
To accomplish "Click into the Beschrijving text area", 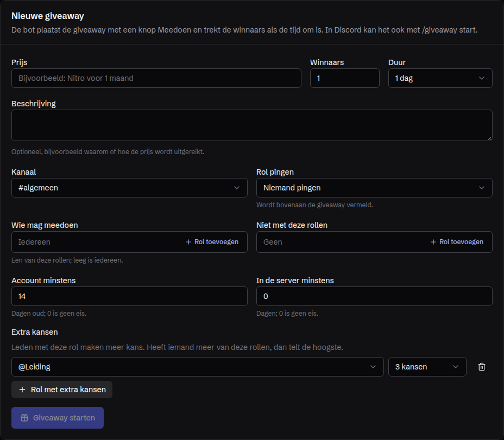I will pyautogui.click(x=251, y=125).
